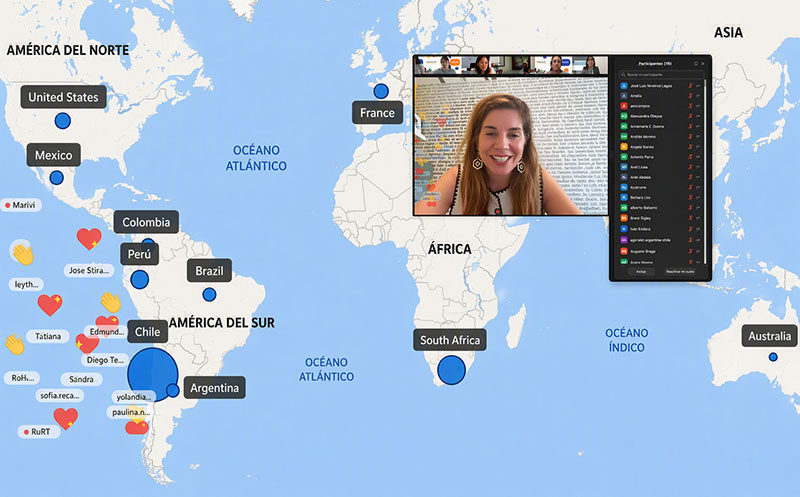
Task: Click the Invitar button
Action: click(x=641, y=272)
